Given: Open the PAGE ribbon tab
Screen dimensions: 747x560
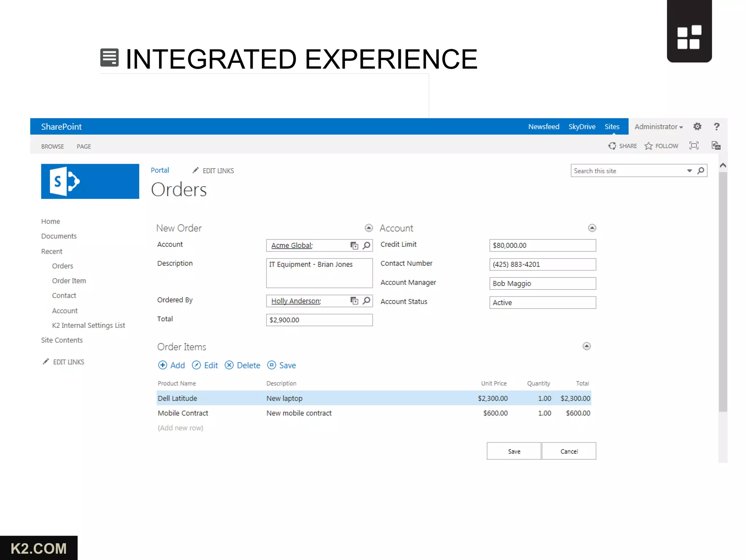Looking at the screenshot, I should [x=84, y=147].
